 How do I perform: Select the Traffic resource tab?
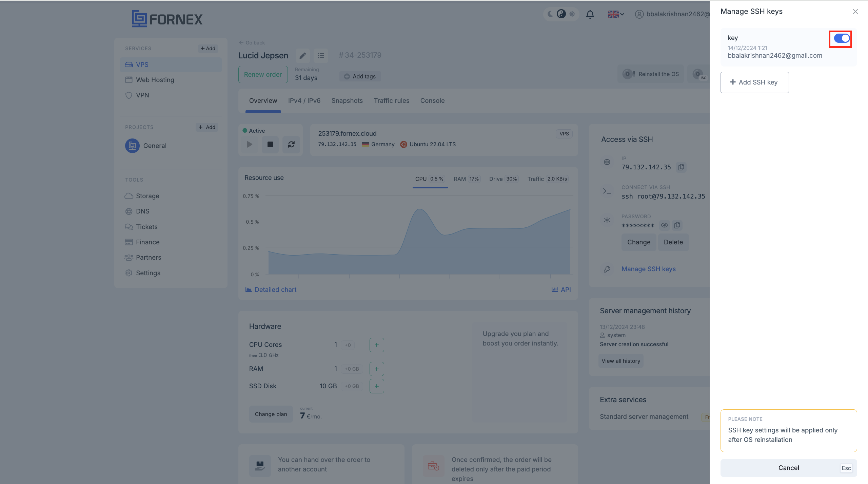coord(548,179)
